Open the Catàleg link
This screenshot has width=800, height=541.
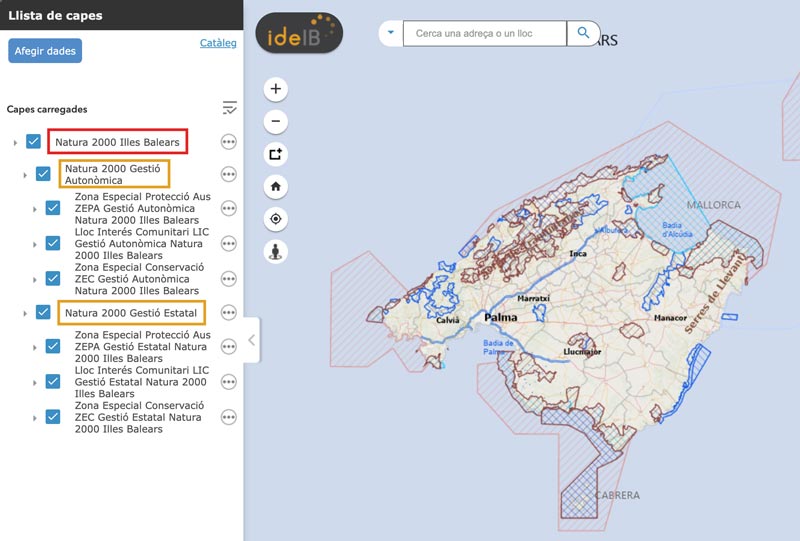point(218,43)
